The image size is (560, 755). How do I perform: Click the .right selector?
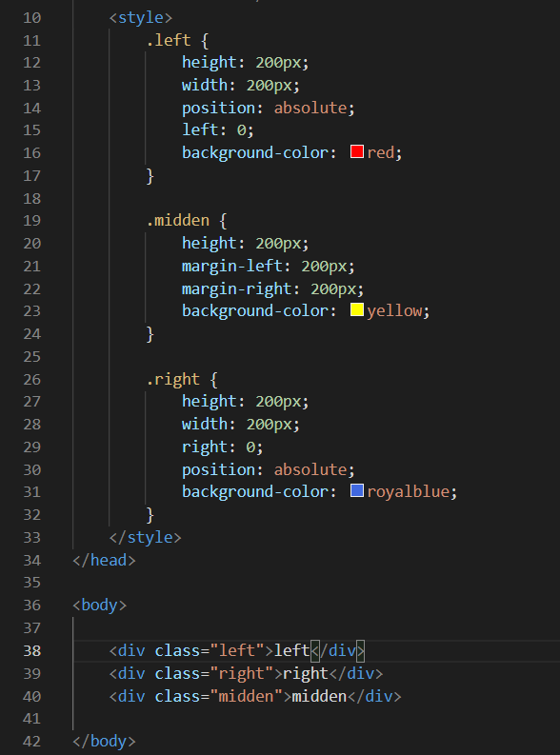173,380
